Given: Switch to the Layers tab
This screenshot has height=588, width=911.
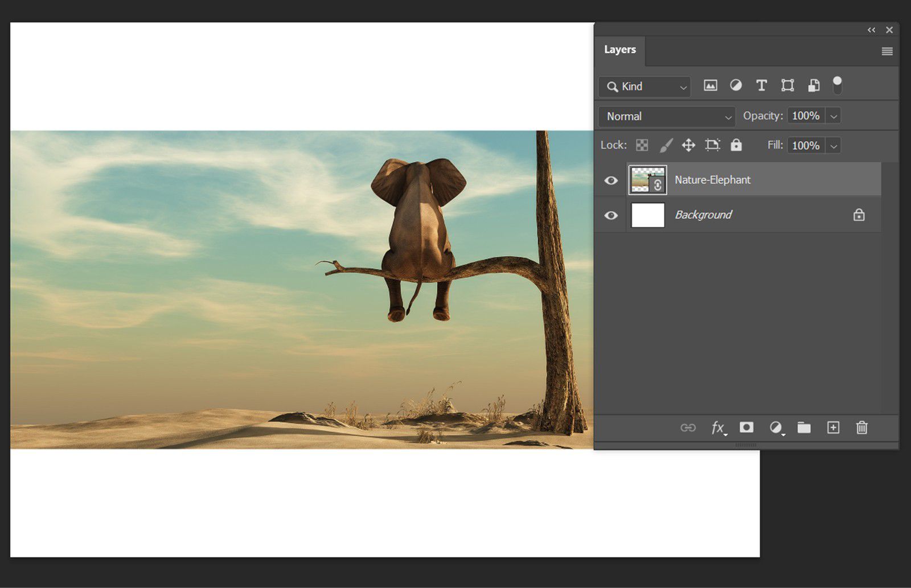Looking at the screenshot, I should click(619, 50).
